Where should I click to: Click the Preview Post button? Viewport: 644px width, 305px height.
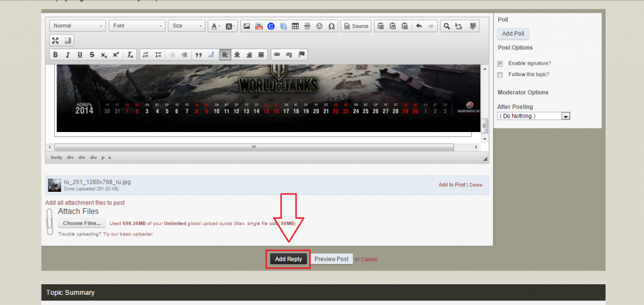pyautogui.click(x=331, y=259)
